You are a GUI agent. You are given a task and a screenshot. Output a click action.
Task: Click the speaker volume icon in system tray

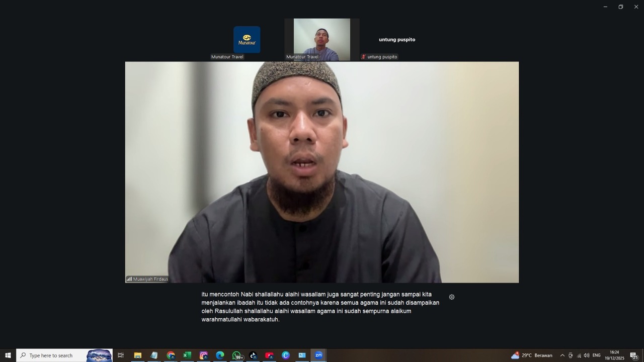point(587,355)
